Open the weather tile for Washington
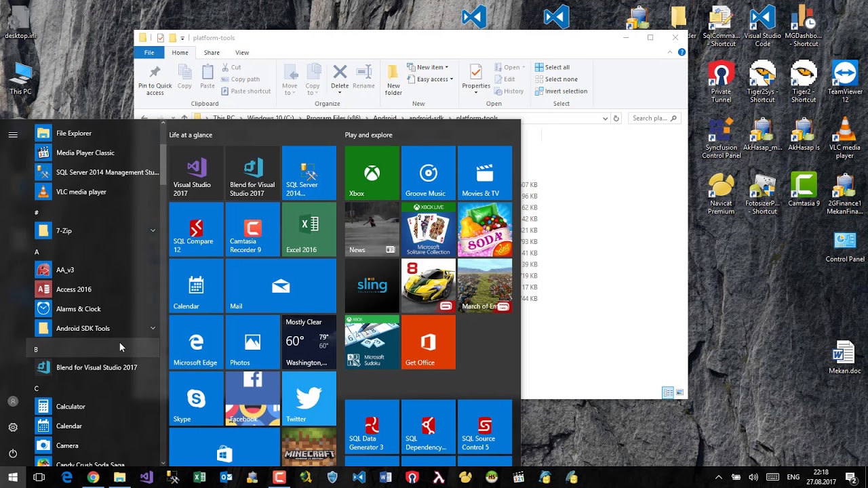Image resolution: width=868 pixels, height=488 pixels. pos(309,342)
